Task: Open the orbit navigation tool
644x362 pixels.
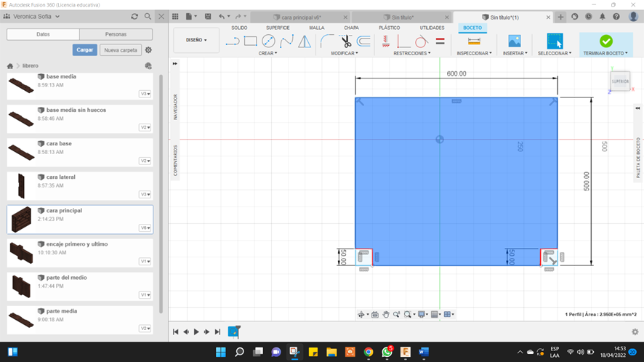Action: (361, 314)
